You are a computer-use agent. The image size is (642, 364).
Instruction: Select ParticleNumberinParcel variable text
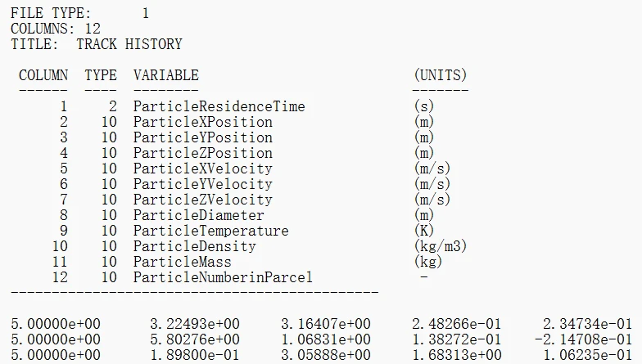[x=223, y=277]
